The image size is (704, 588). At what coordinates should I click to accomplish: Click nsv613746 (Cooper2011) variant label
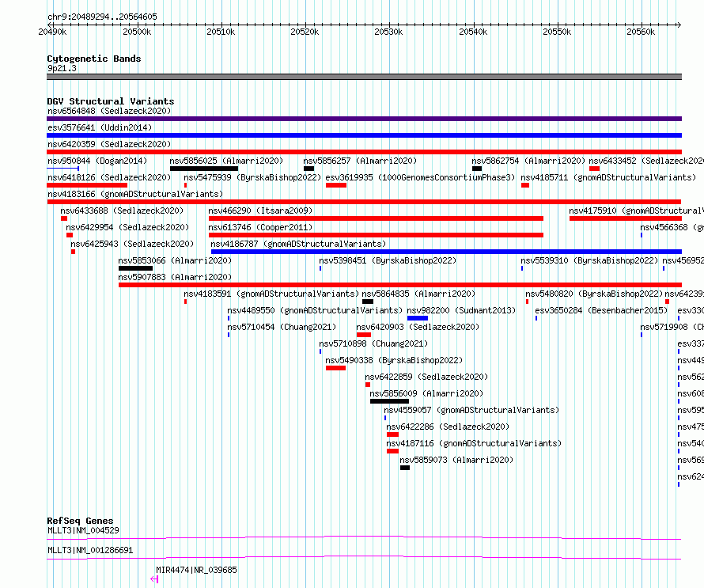pyautogui.click(x=260, y=227)
